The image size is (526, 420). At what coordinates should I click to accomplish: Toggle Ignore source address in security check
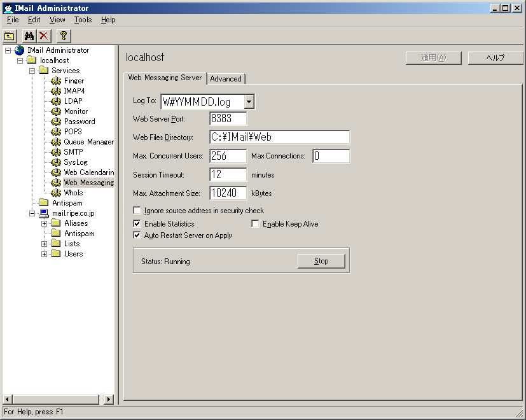tap(137, 211)
